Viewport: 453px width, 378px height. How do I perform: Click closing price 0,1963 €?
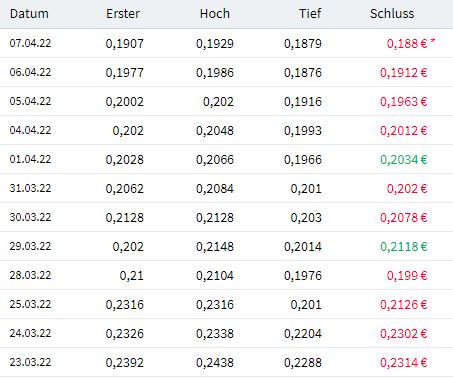(x=404, y=102)
